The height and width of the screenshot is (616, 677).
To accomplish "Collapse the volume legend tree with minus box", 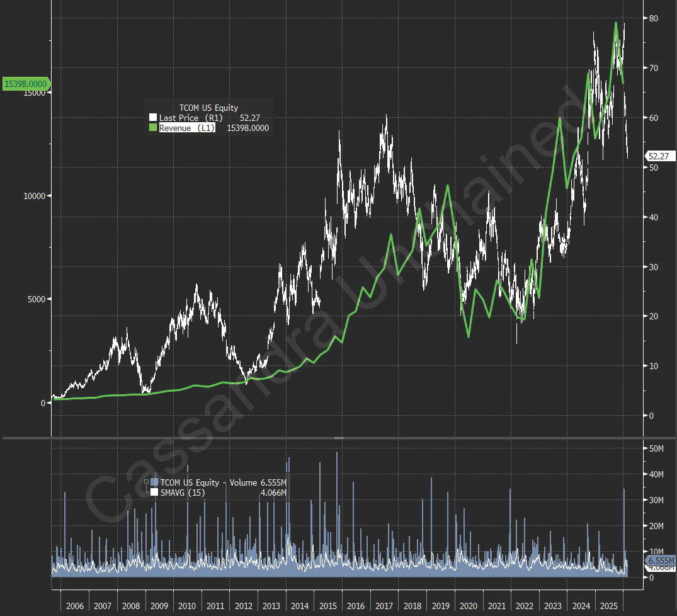I will tap(147, 482).
